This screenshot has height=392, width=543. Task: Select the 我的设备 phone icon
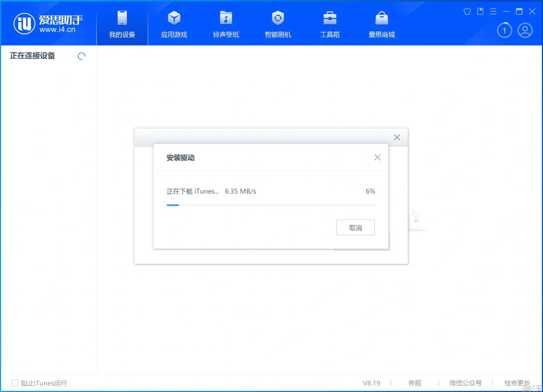[122, 17]
